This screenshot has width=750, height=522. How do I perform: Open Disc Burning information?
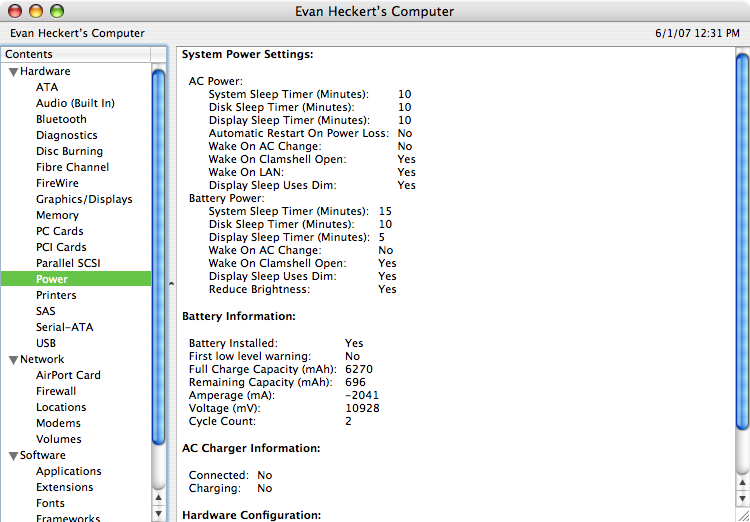[x=69, y=151]
